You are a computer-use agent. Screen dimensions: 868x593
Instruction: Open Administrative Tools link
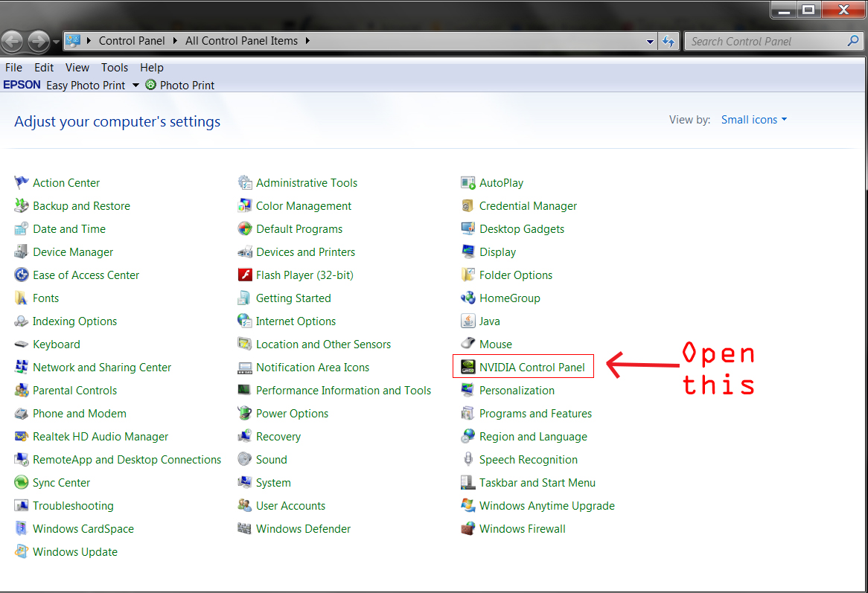point(307,182)
